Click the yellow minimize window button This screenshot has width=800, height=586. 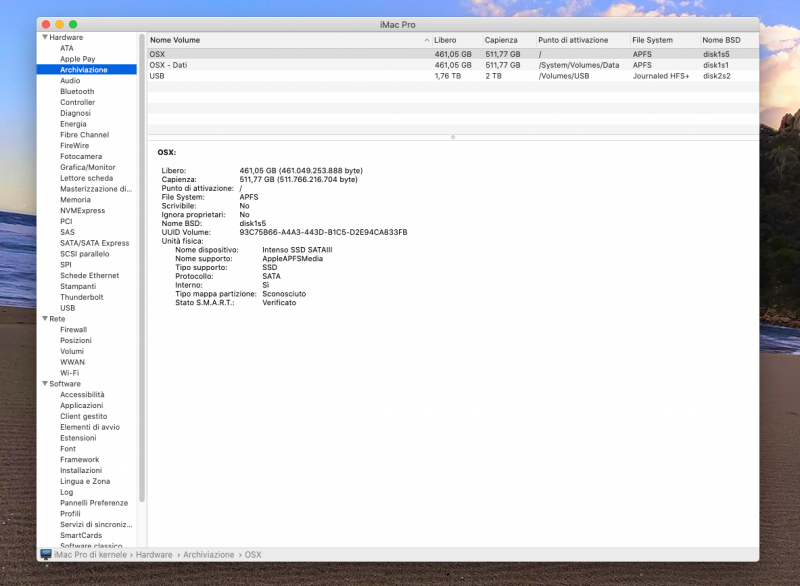59,23
